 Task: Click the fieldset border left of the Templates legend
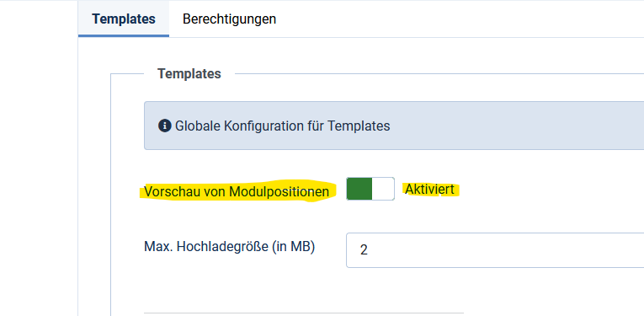point(127,74)
